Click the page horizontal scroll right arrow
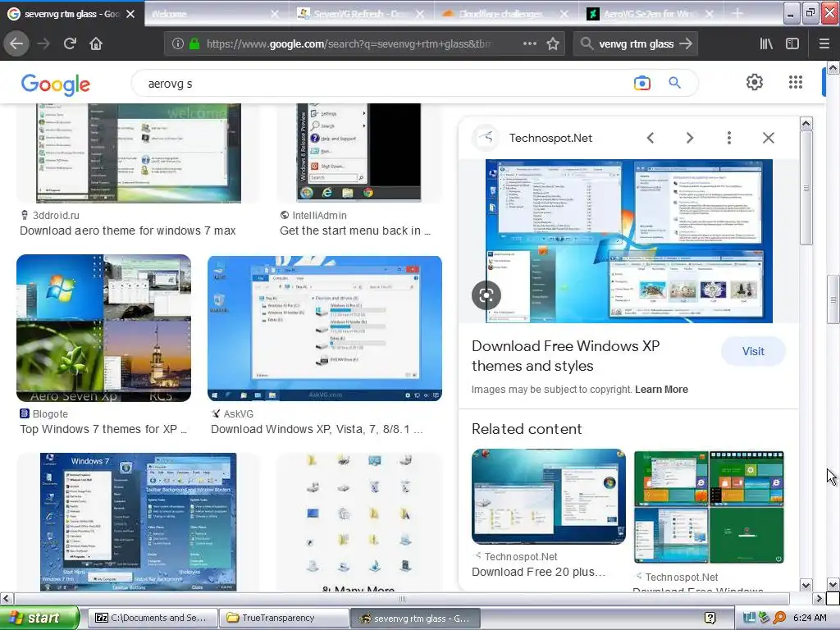Viewport: 840px width, 630px height. coord(819,598)
